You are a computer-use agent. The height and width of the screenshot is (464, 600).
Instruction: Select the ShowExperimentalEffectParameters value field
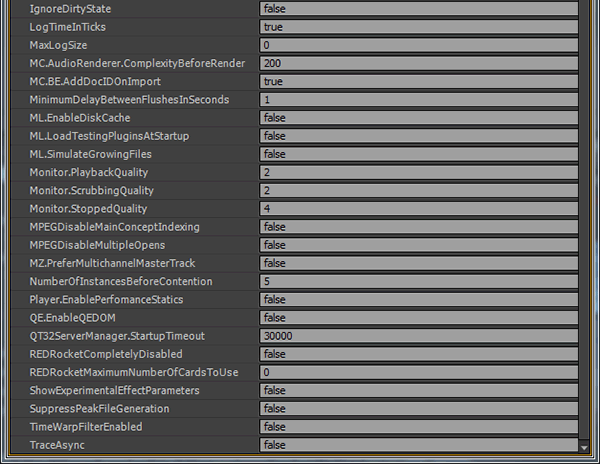click(x=418, y=391)
